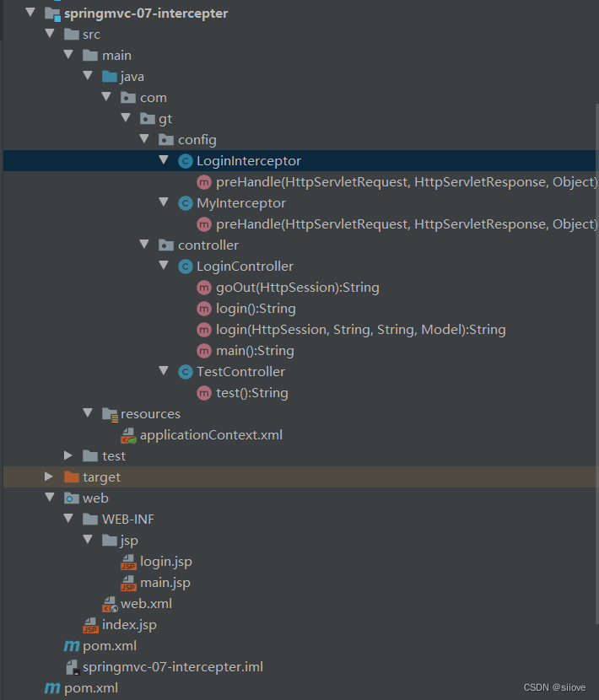Collapse the controller package

(144, 245)
